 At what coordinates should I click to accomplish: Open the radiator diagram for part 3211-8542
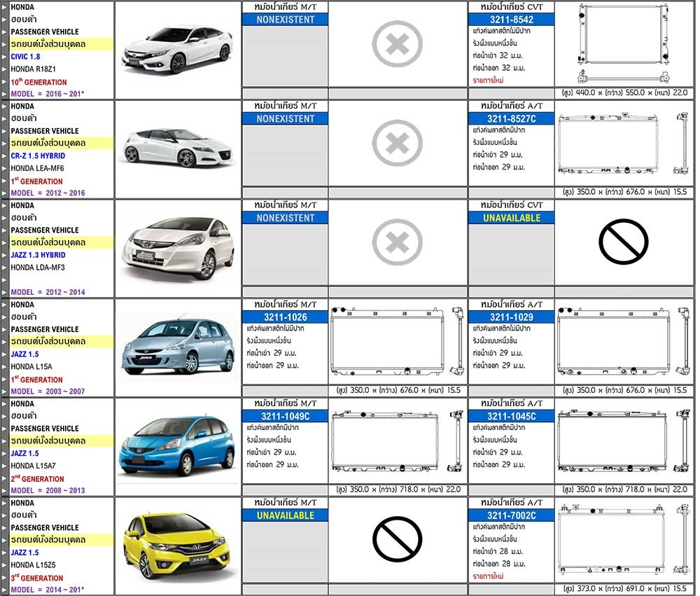[624, 44]
